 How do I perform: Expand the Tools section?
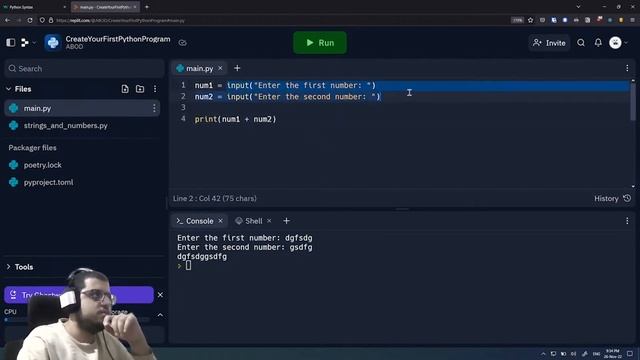click(x=9, y=267)
